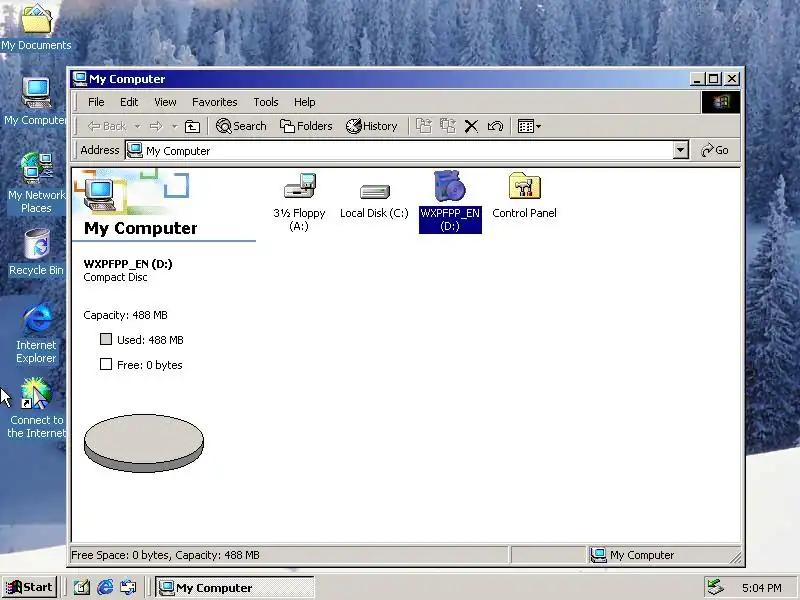Image resolution: width=800 pixels, height=600 pixels.
Task: Click the Windows logo throbber icon
Action: [720, 102]
